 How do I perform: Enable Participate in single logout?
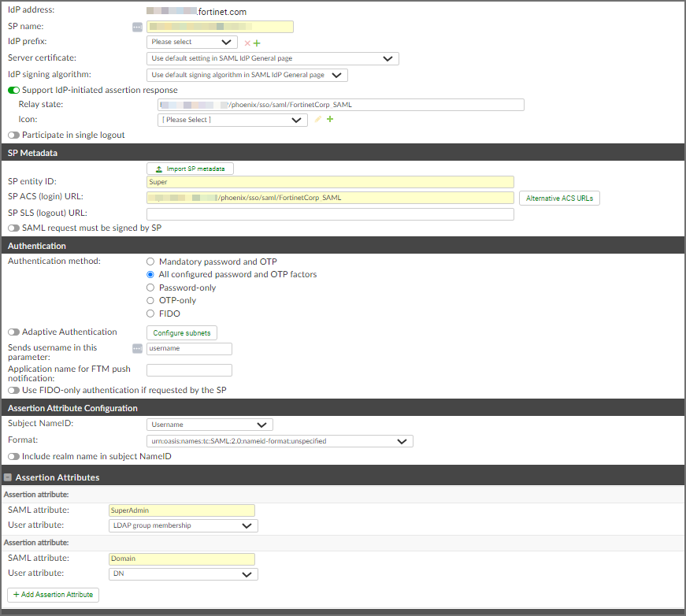coord(13,135)
